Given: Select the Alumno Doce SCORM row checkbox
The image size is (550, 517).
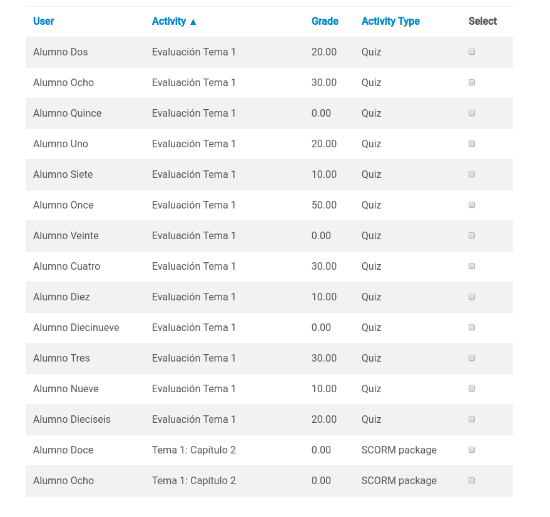Looking at the screenshot, I should [x=472, y=450].
